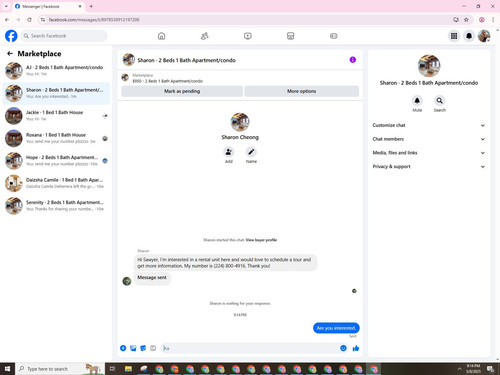Open more actions plus icon in composer
Screen dimensions: 500x375
coord(123,348)
